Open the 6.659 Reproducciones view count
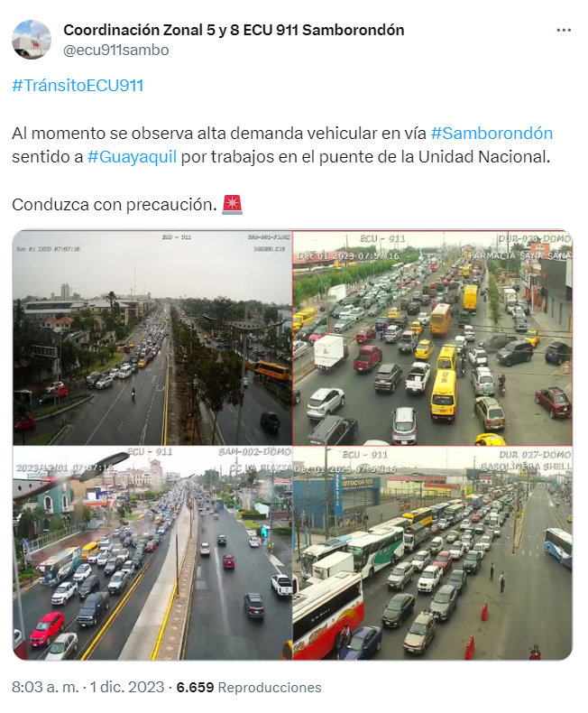588x713 pixels. [x=249, y=687]
